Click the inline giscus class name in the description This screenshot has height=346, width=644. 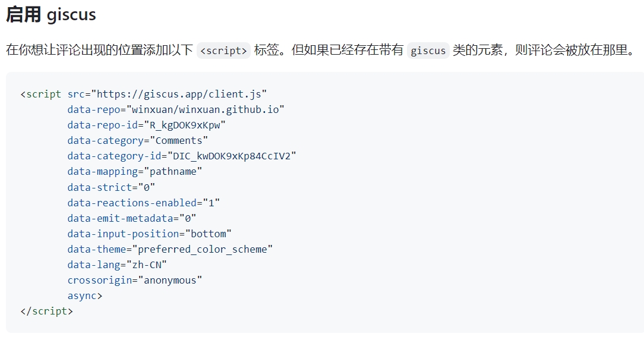[x=428, y=51]
